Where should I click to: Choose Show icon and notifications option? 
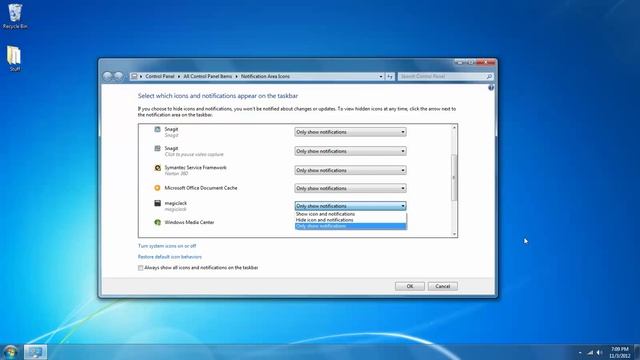tap(351, 214)
